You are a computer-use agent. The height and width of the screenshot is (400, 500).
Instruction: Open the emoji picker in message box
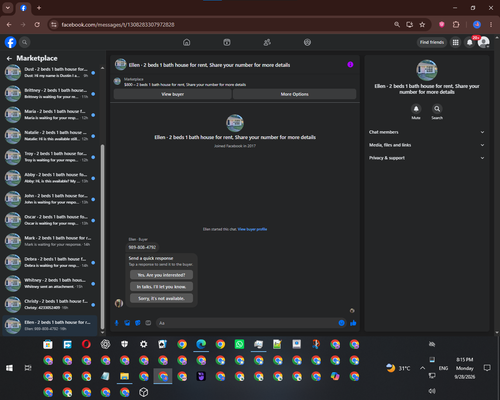coord(341,323)
